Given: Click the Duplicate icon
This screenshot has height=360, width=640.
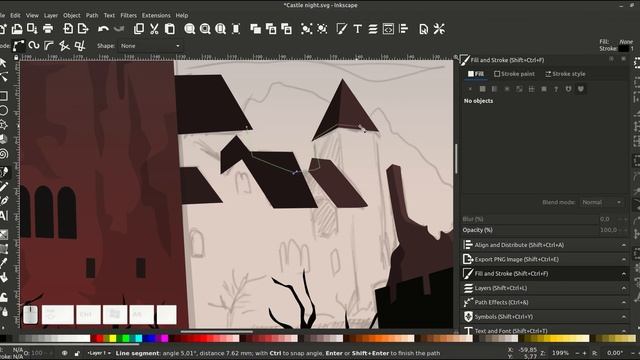Looking at the screenshot, I should 256,29.
